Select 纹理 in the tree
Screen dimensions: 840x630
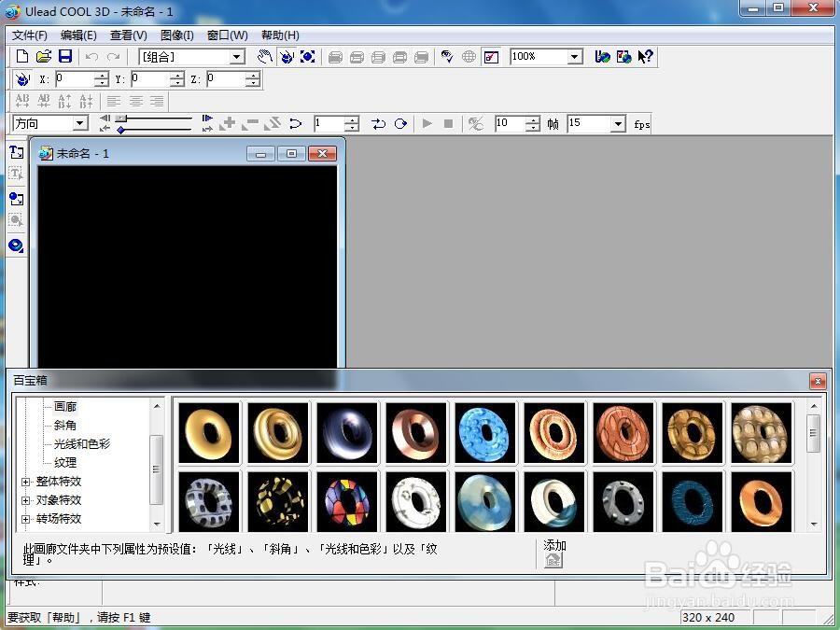pyautogui.click(x=65, y=463)
